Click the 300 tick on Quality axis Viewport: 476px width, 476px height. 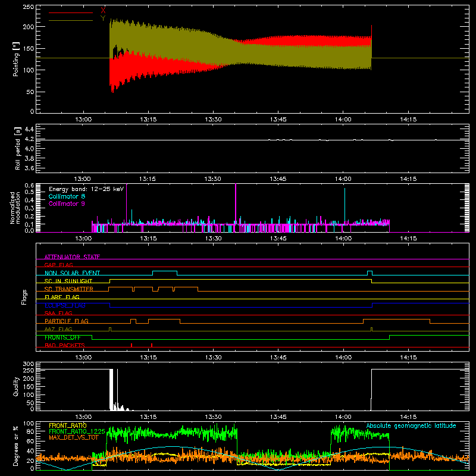point(29,364)
